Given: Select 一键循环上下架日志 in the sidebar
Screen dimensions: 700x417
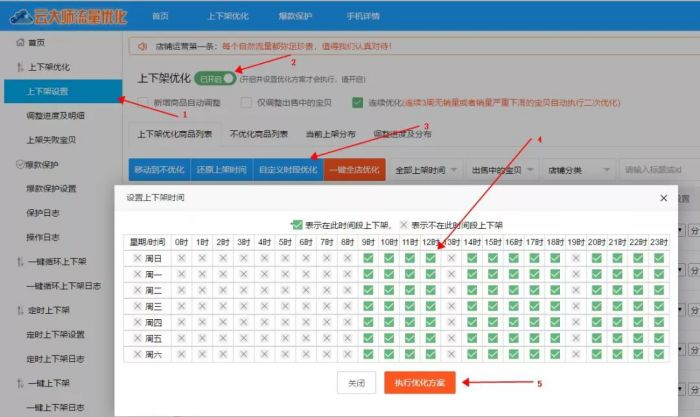Looking at the screenshot, I should (63, 286).
